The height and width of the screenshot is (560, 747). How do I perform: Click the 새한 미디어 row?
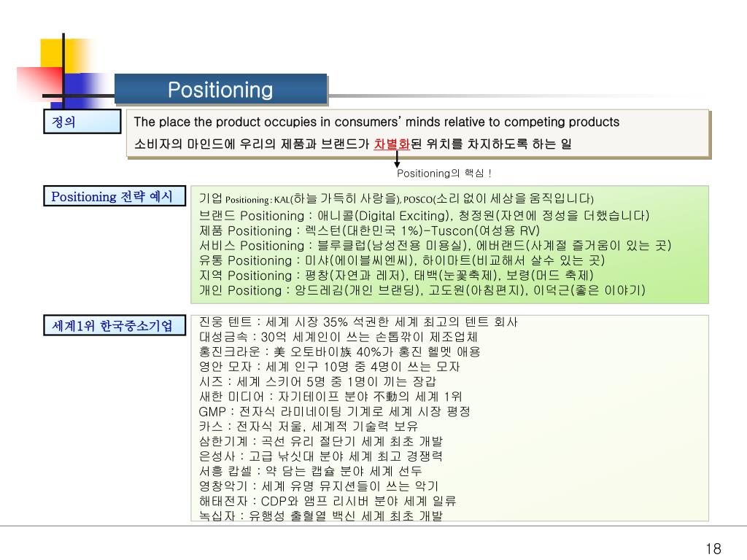click(330, 397)
